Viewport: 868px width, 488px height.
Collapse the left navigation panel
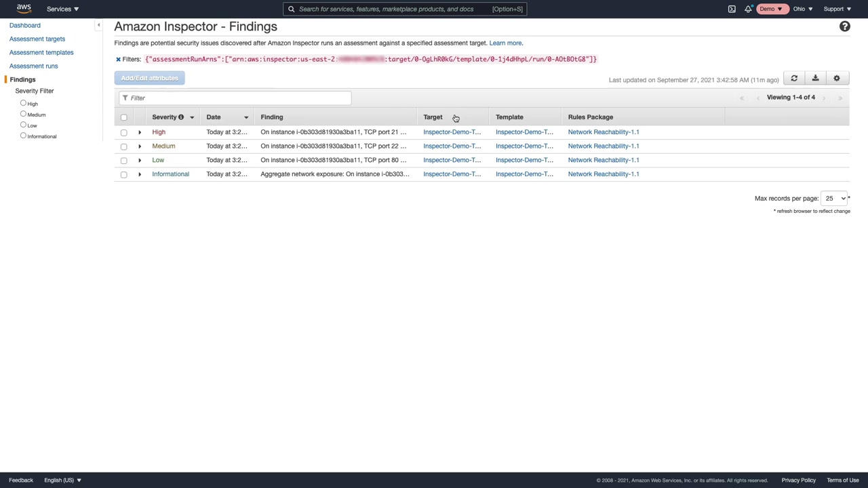[98, 25]
